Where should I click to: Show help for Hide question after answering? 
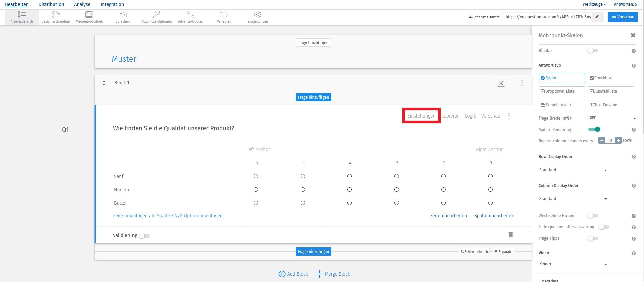(634, 227)
